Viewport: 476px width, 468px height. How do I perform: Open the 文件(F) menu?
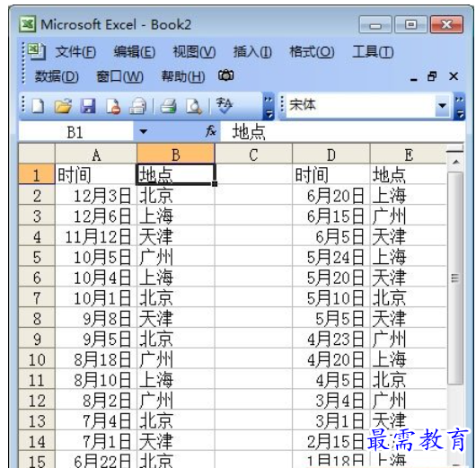click(75, 51)
